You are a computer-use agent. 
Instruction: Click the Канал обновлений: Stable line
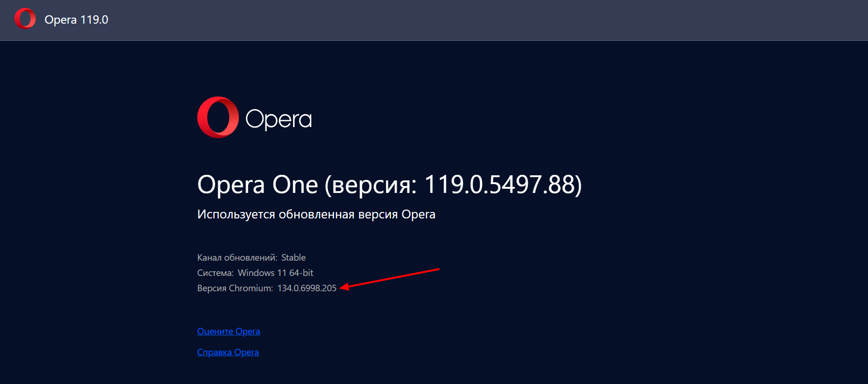(251, 257)
